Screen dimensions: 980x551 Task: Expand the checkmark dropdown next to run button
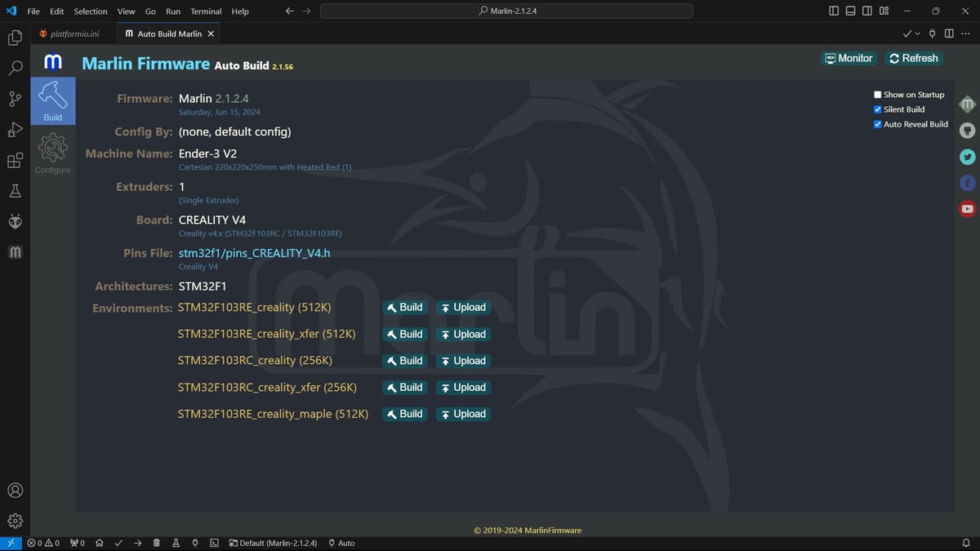pyautogui.click(x=916, y=33)
